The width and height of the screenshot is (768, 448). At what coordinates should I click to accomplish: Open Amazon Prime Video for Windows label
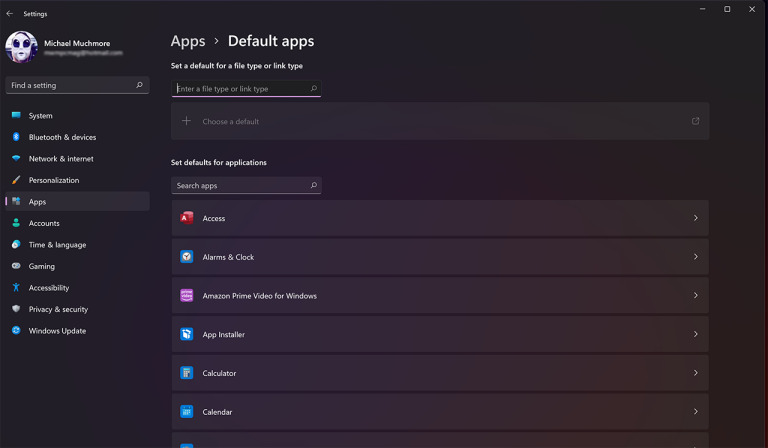pyautogui.click(x=260, y=296)
